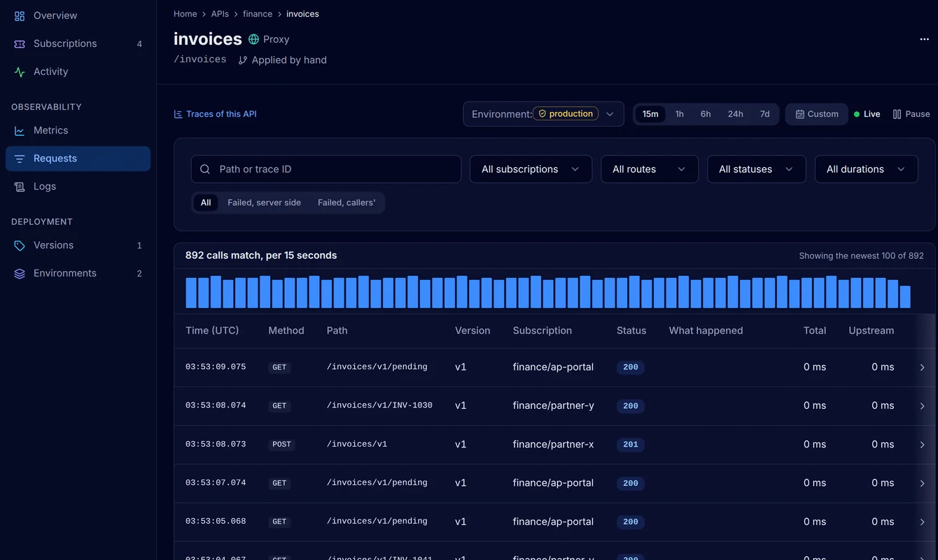
Task: Click the search magnifier icon
Action: pyautogui.click(x=205, y=169)
